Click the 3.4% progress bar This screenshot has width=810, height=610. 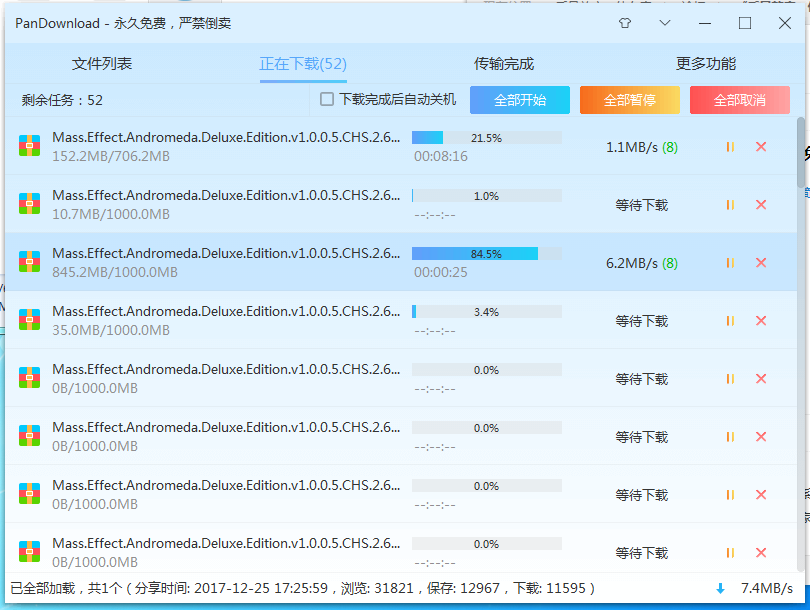point(487,311)
